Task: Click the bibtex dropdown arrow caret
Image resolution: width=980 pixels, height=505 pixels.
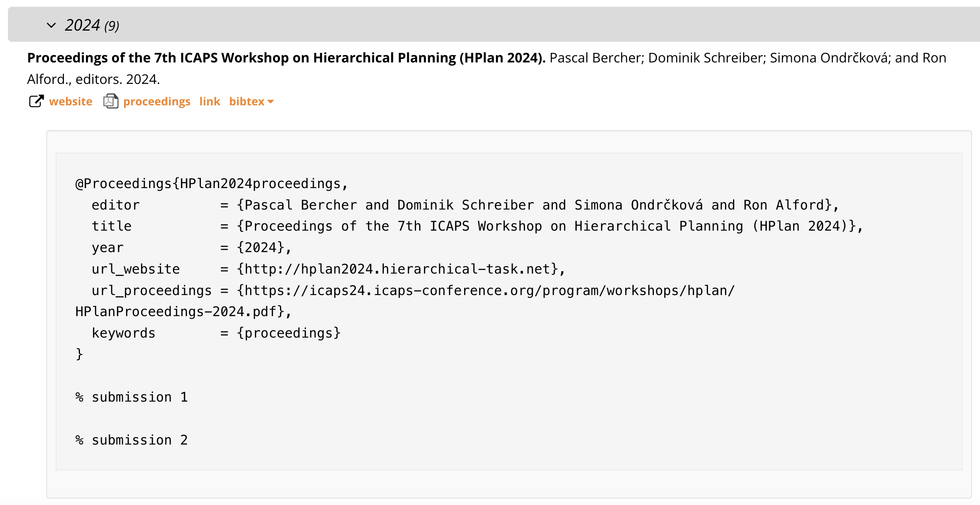Action: click(x=270, y=102)
